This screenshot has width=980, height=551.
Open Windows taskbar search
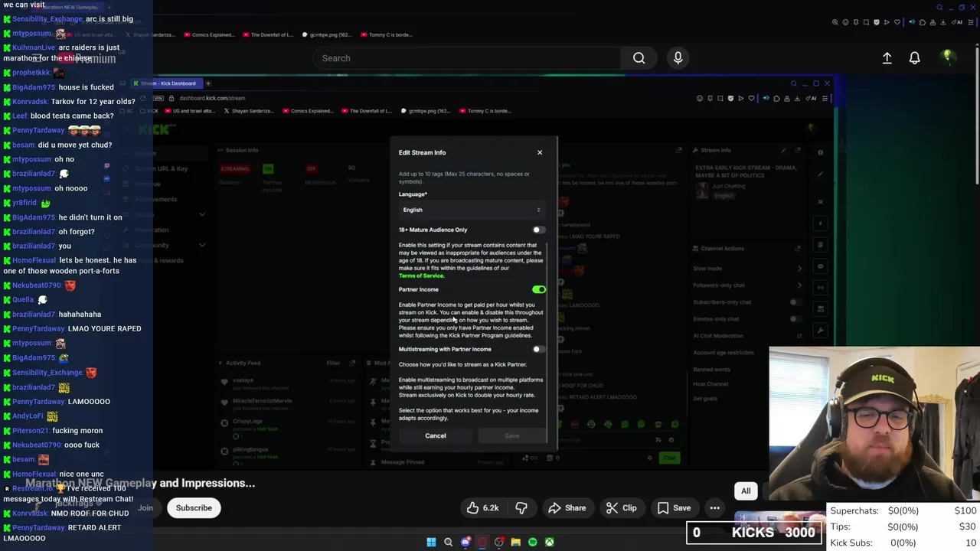(449, 542)
